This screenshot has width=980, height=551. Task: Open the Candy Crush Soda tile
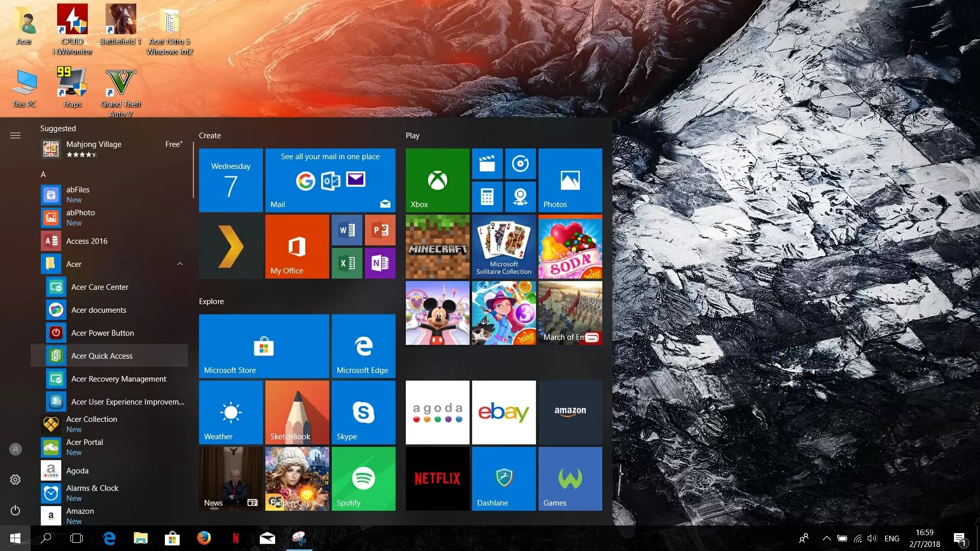570,246
